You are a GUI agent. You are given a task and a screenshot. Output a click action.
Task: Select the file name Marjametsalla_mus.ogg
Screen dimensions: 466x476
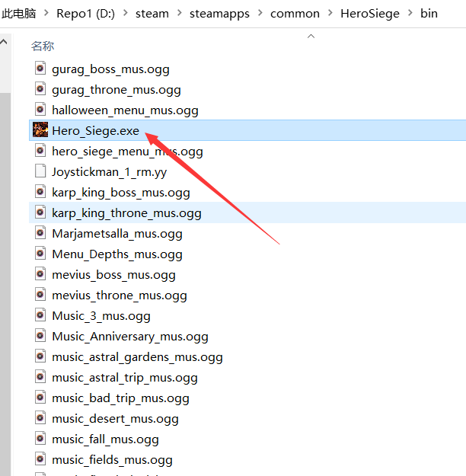click(116, 234)
